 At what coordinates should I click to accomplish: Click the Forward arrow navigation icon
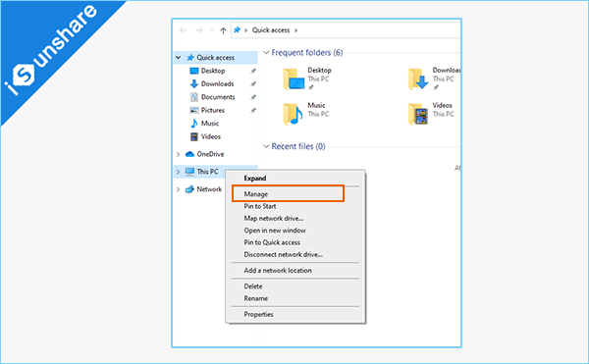199,30
